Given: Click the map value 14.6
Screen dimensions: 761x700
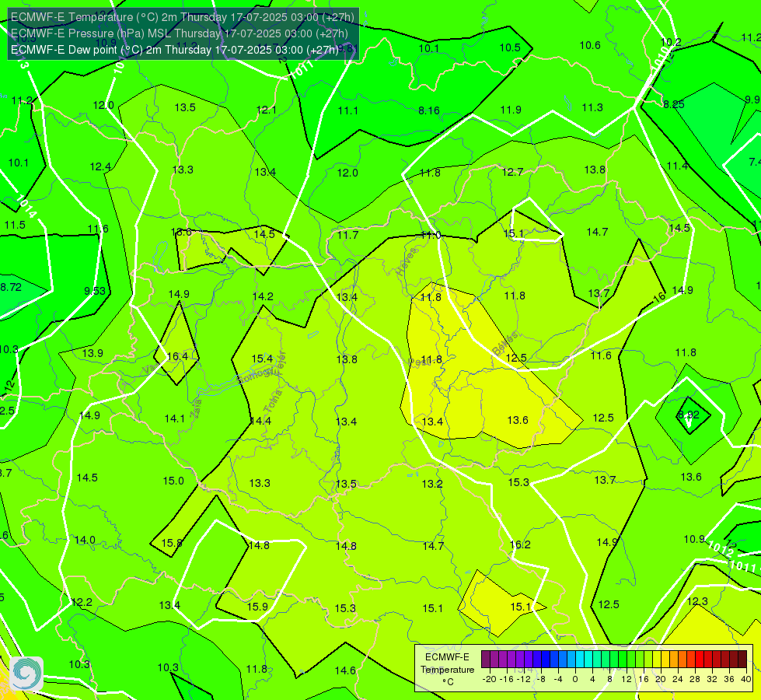Looking at the screenshot, I should click(345, 671).
